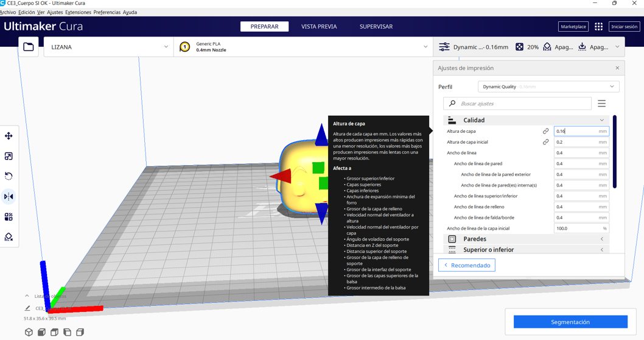Click adhesion status icon in summary bar

[x=583, y=47]
